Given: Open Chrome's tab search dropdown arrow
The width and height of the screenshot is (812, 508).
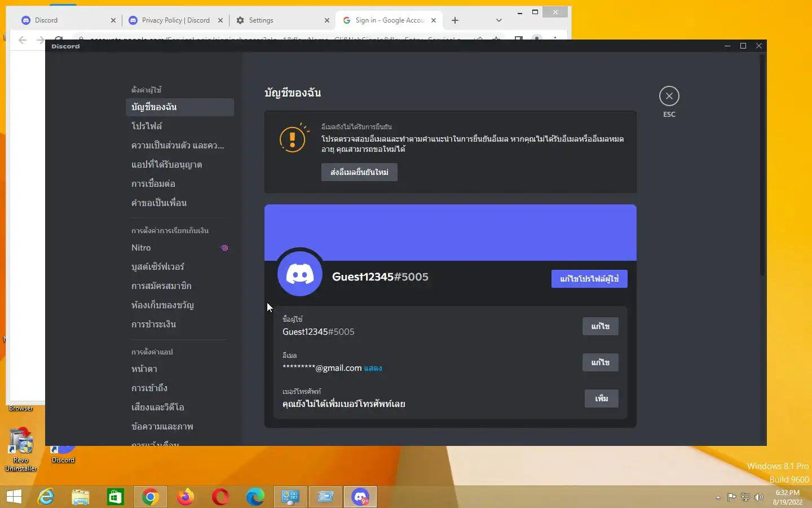Looking at the screenshot, I should coord(498,20).
